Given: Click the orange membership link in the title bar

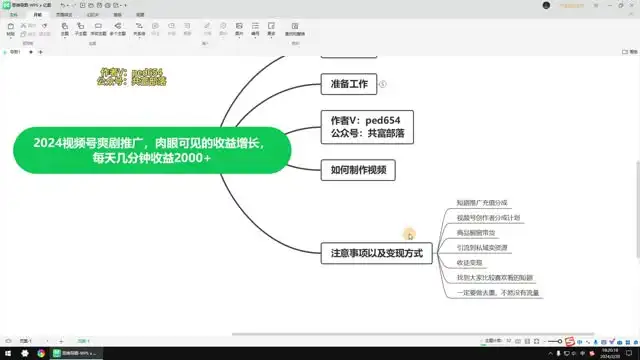Looking at the screenshot, I should [571, 6].
